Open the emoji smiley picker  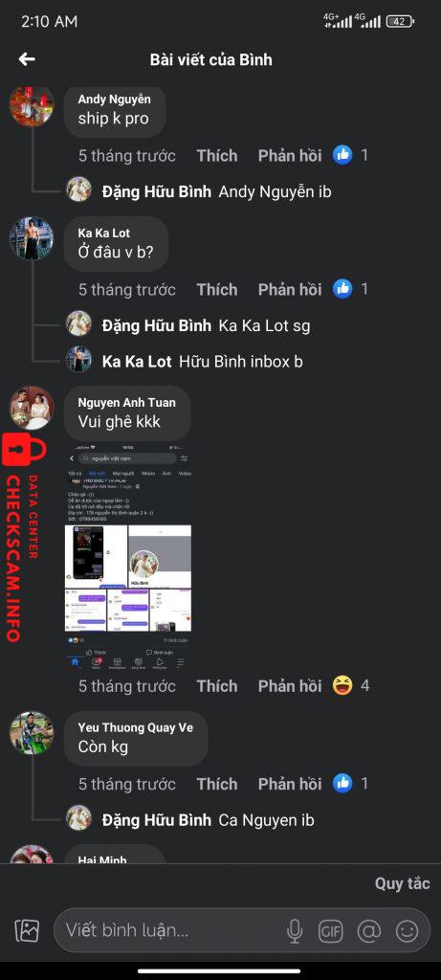tap(408, 931)
